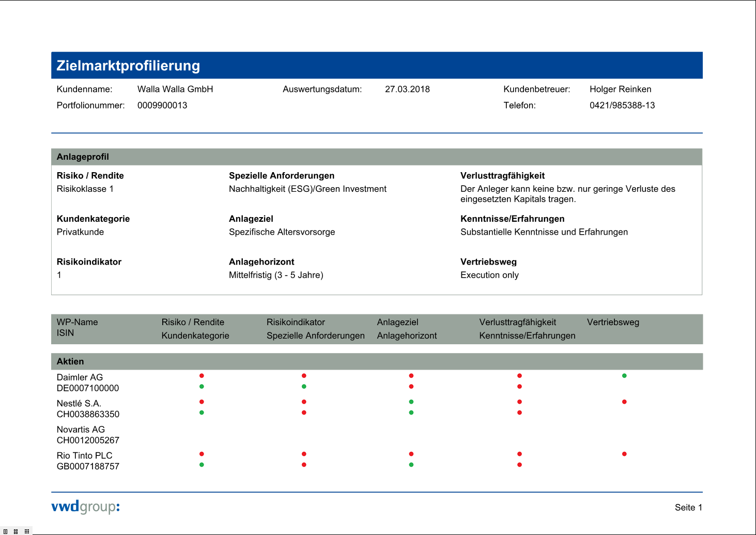Switch to four-page grid view icon
The height and width of the screenshot is (535, 756).
16,531
